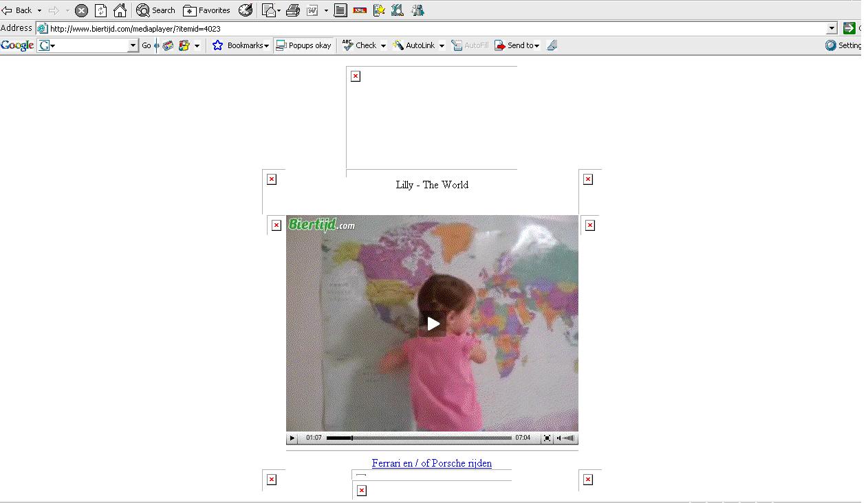
Task: Go to the Home page icon
Action: pos(120,10)
